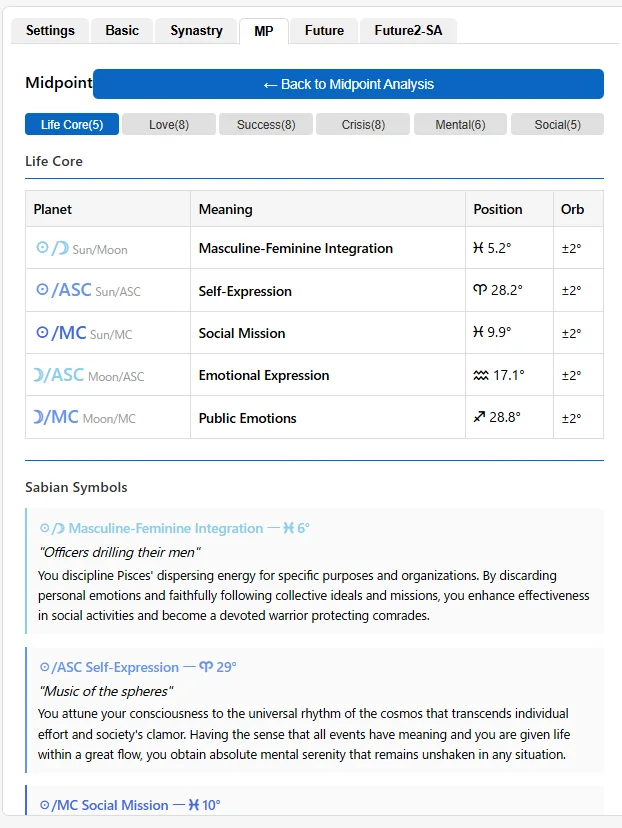Click the Life Core section heading
The width and height of the screenshot is (622, 828).
coord(54,161)
